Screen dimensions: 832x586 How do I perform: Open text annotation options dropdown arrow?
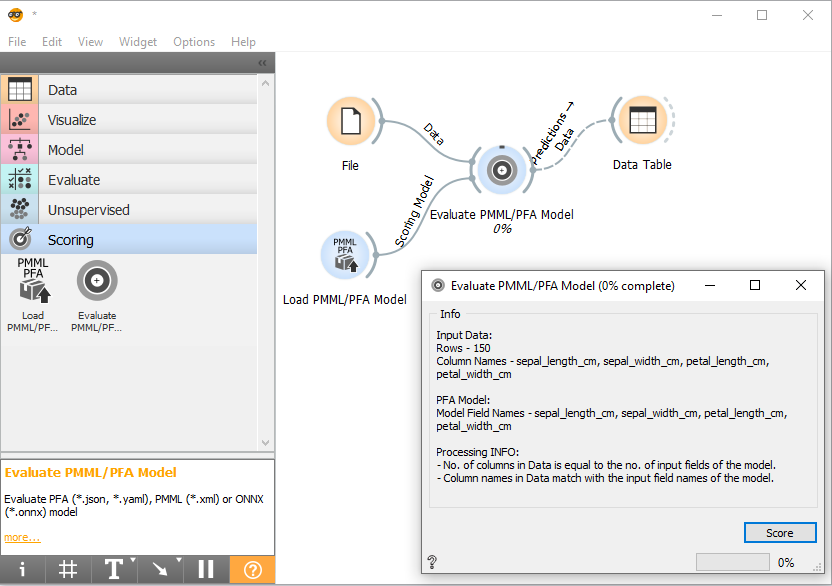coord(133,560)
